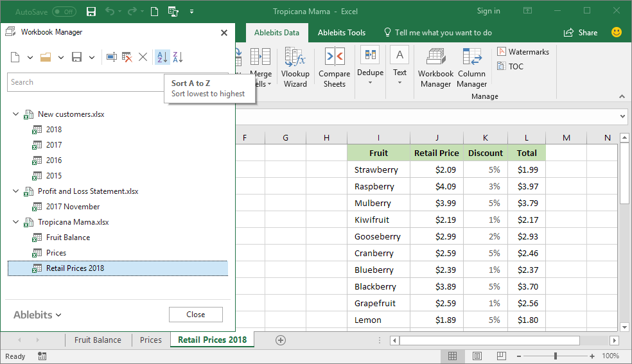This screenshot has width=632, height=364.
Task: Switch to the Fruit Balance sheet tab
Action: (98, 340)
